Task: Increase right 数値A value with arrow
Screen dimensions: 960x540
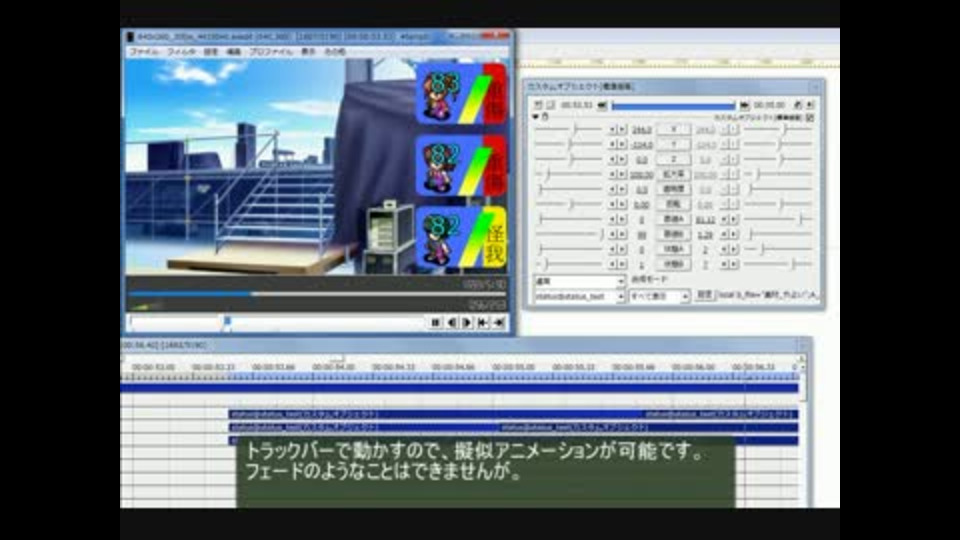Action: point(733,219)
